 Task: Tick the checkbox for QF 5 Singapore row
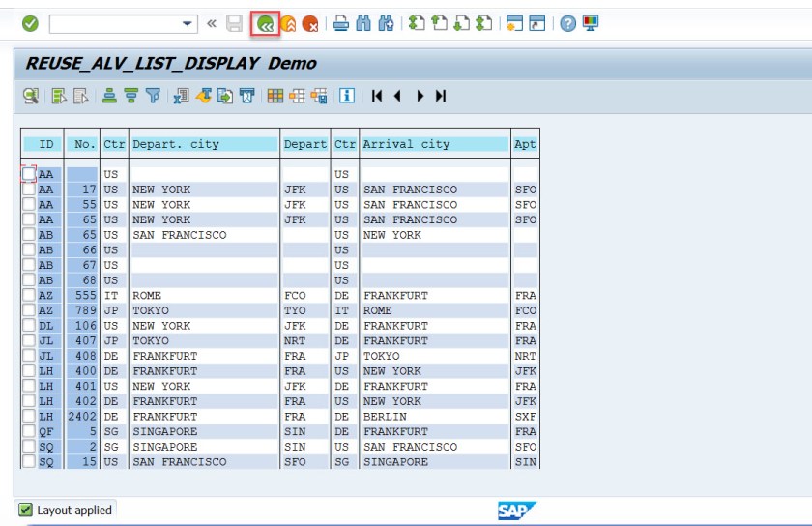(x=29, y=432)
